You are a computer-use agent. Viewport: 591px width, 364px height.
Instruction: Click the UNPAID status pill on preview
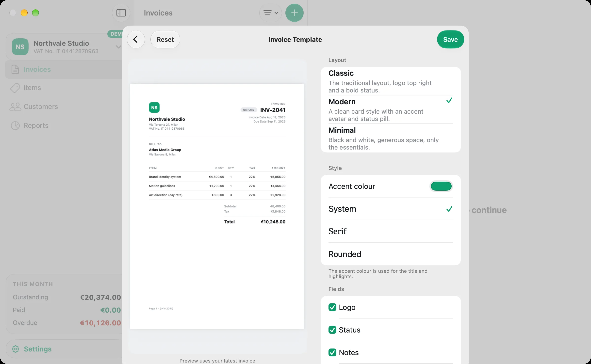tap(249, 110)
